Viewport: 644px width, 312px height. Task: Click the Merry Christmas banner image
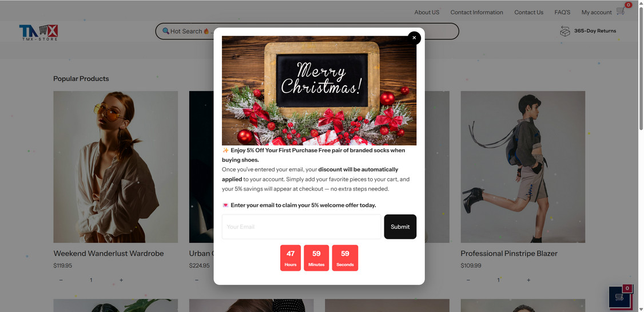click(x=319, y=90)
